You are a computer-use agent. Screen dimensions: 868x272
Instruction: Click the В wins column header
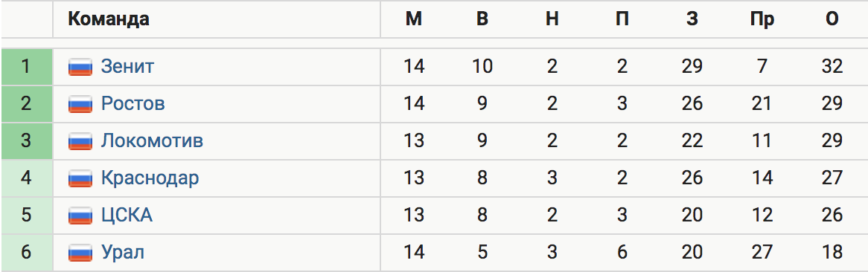[x=482, y=19]
